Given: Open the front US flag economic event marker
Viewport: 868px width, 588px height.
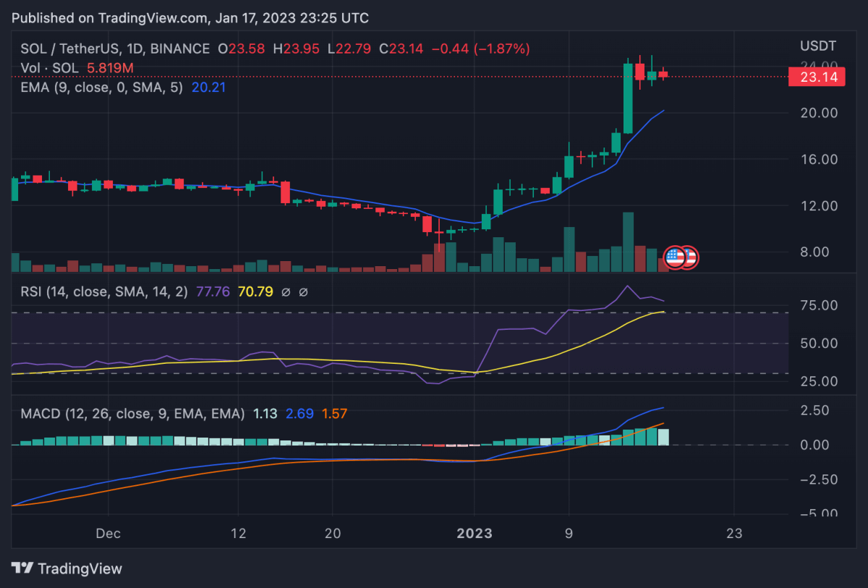Looking at the screenshot, I should pyautogui.click(x=675, y=257).
